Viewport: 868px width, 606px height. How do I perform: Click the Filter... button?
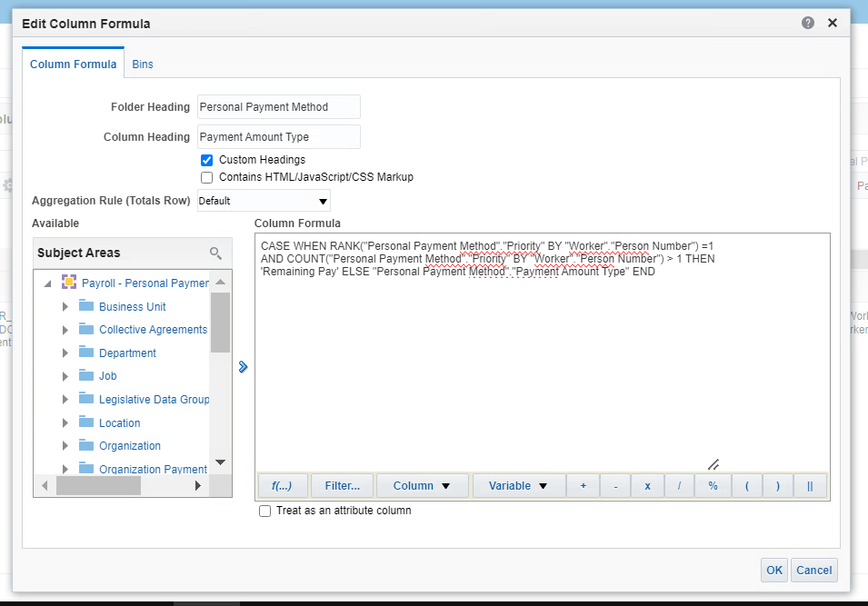click(x=342, y=485)
